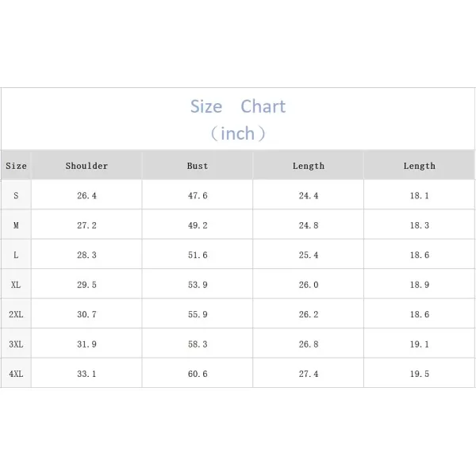Image resolution: width=476 pixels, height=476 pixels.
Task: Click the 3XL size row label
Action: click(16, 344)
